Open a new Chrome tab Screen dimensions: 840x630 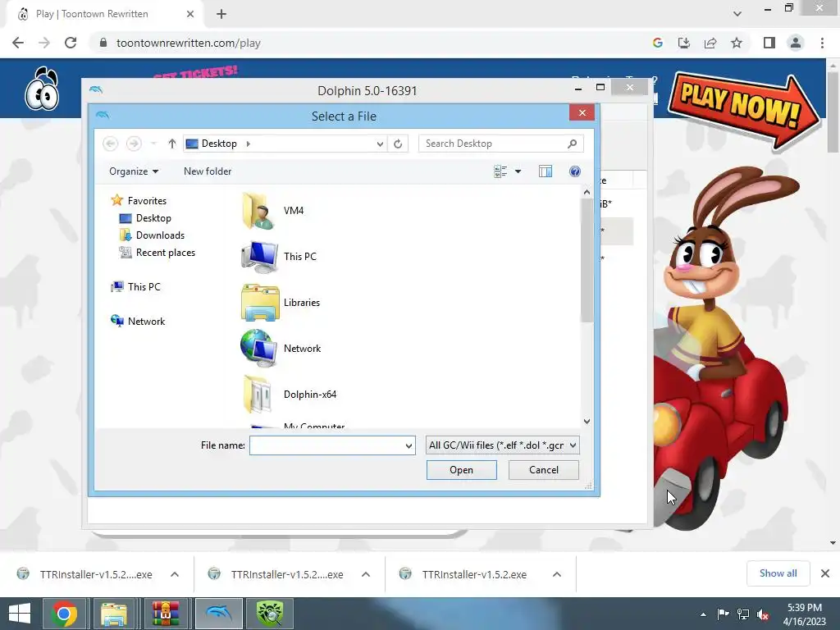click(x=221, y=14)
